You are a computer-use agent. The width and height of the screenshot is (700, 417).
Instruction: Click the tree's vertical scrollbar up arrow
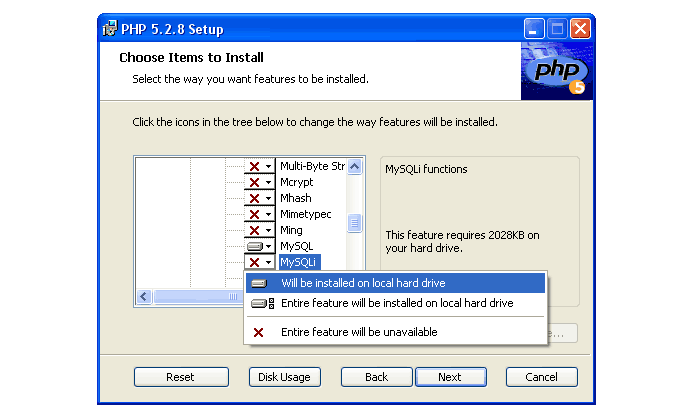(355, 165)
